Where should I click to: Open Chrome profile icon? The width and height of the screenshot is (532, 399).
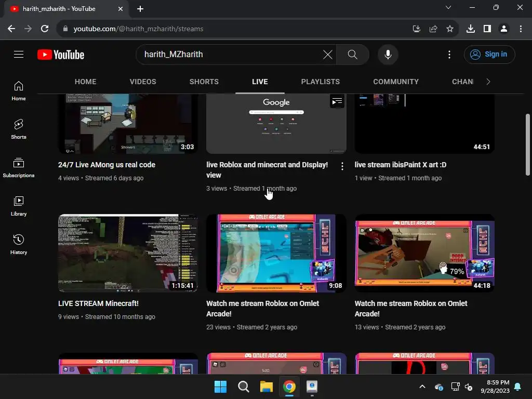point(504,29)
